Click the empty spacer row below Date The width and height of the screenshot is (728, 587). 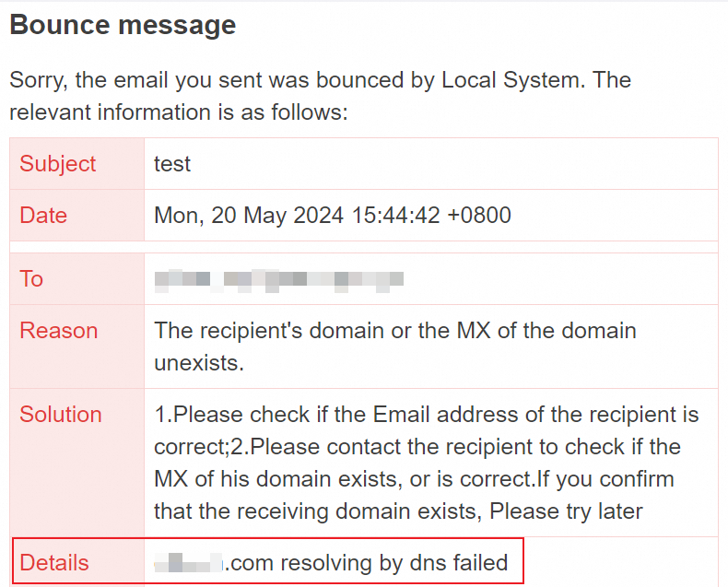[x=364, y=247]
